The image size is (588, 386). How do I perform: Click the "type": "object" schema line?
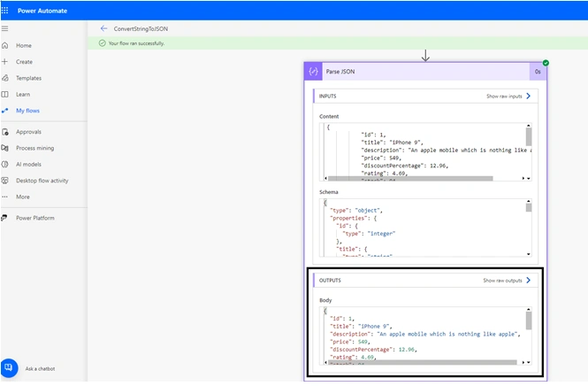pyautogui.click(x=356, y=211)
